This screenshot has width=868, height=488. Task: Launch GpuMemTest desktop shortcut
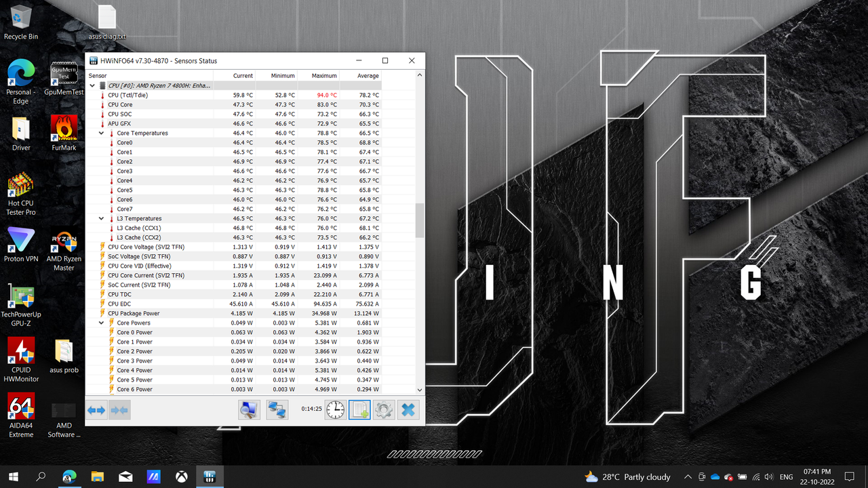(64, 78)
